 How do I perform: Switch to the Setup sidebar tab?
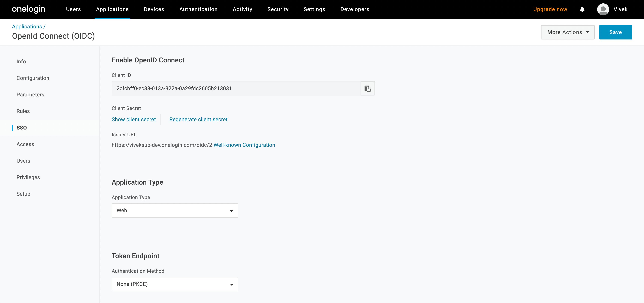click(23, 194)
